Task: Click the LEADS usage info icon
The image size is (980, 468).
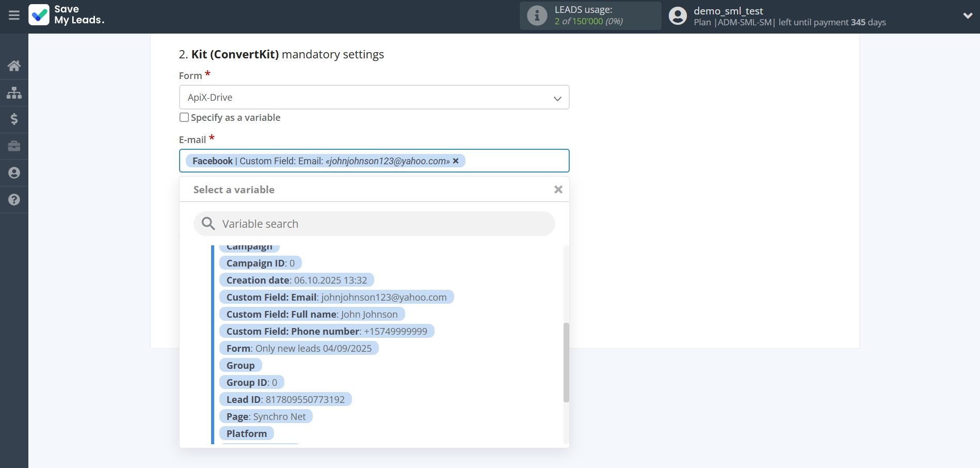Action: point(537,15)
